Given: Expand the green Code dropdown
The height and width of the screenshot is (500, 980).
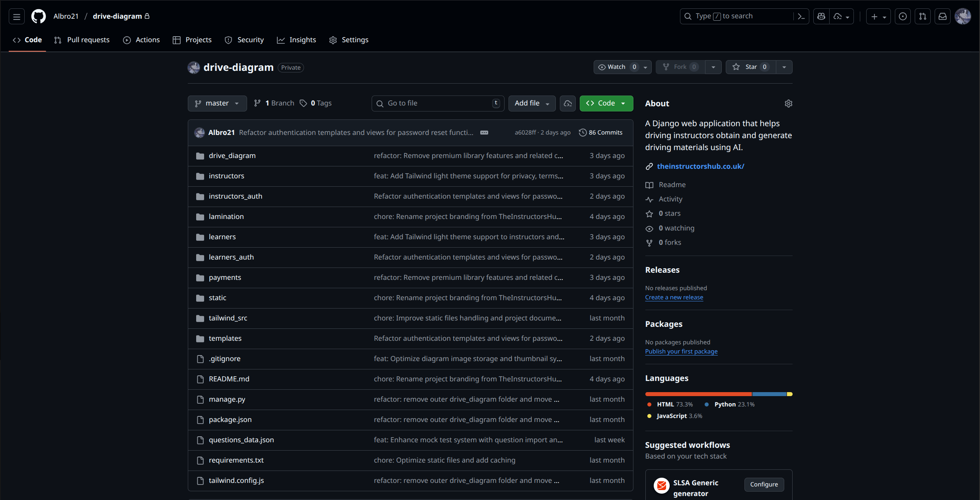Looking at the screenshot, I should point(606,103).
